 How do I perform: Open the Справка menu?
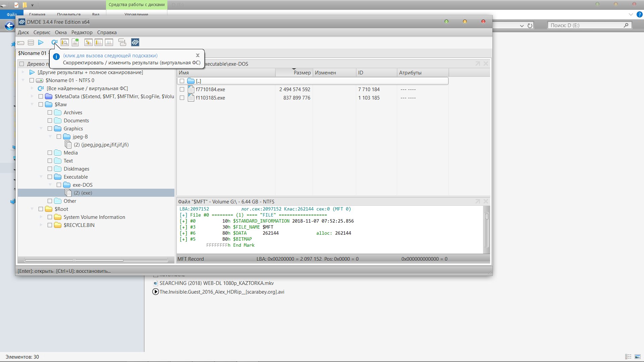(107, 33)
